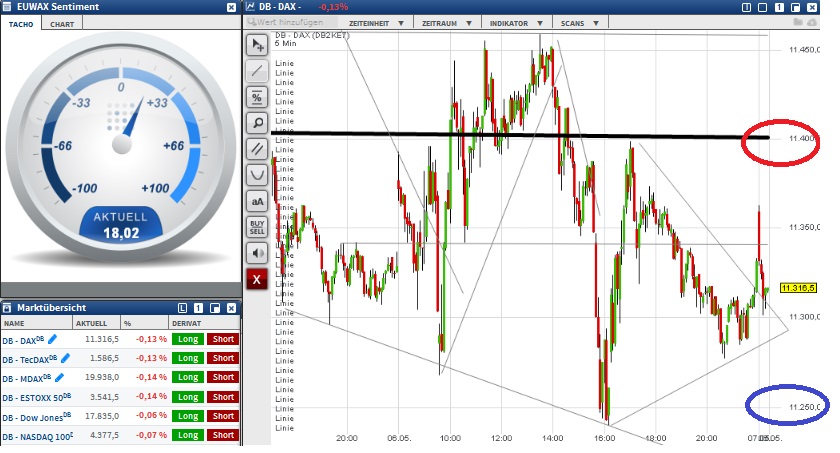Open the DB - NASDAQ 100 instrument link
Screen dimensions: 840x453
tap(38, 436)
